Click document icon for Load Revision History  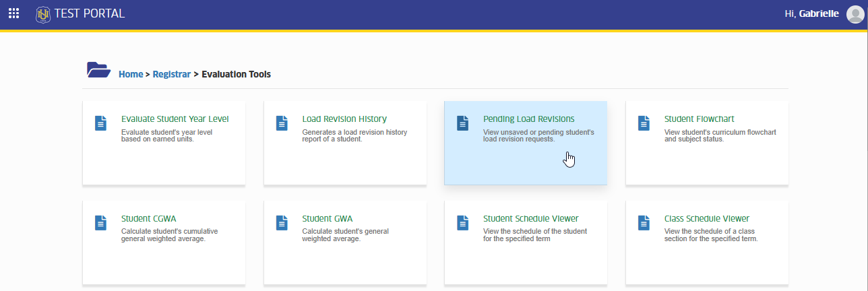(x=282, y=123)
